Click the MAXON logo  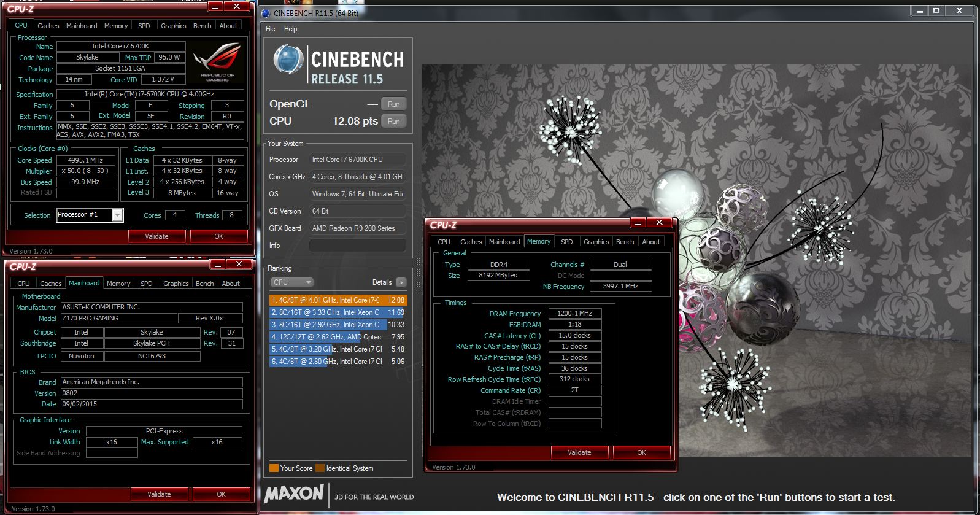click(x=294, y=493)
